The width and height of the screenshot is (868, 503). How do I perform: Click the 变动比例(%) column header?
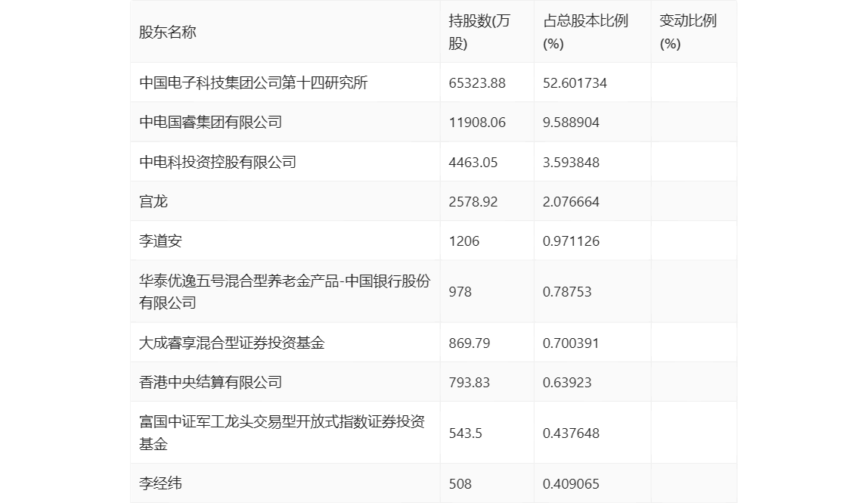[x=688, y=32]
